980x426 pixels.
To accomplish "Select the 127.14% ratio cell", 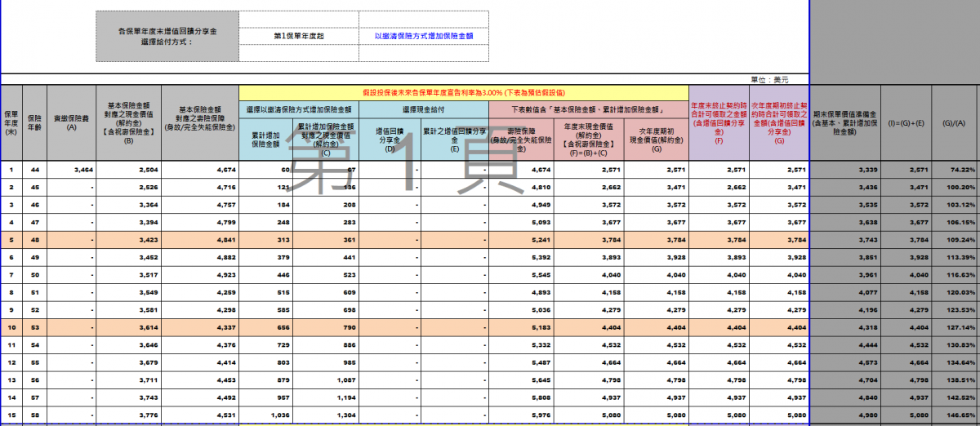I will [x=955, y=327].
